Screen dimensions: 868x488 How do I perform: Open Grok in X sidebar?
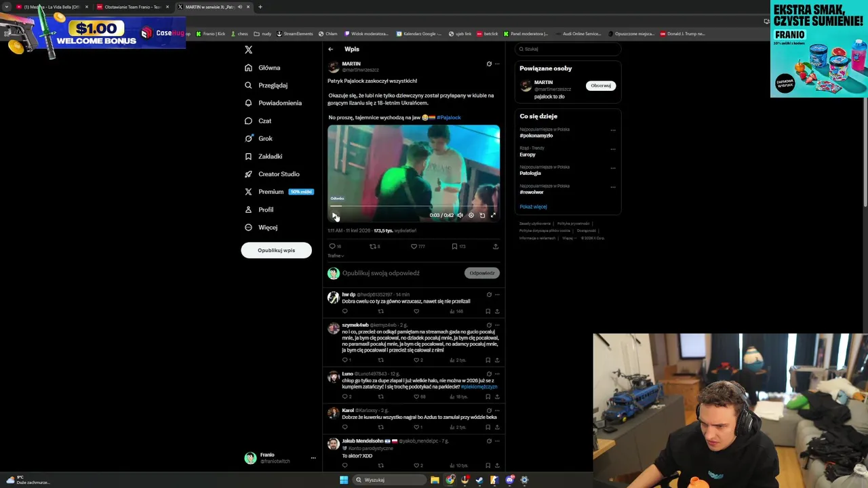click(258, 138)
